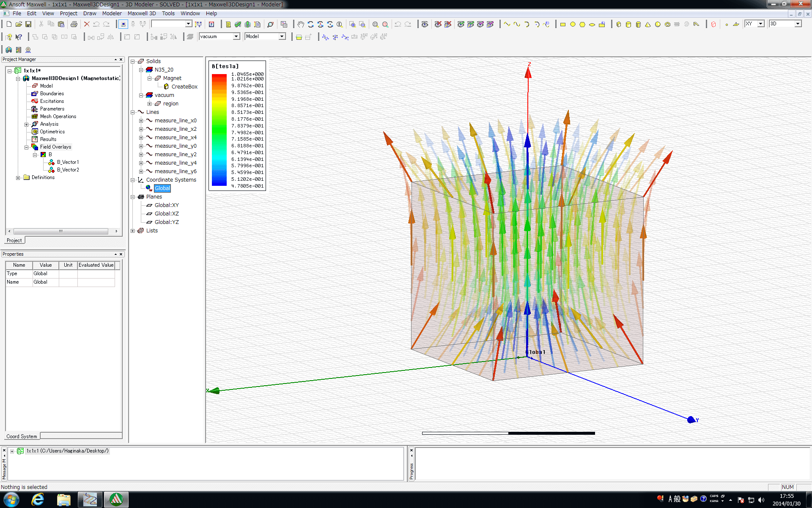Screen dimensions: 812x508
Task: Click the red color legend top
Action: 219,76
